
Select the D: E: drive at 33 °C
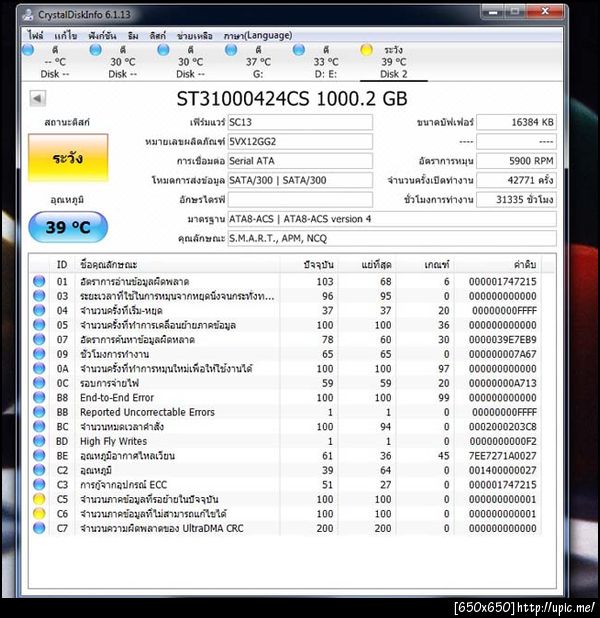pyautogui.click(x=326, y=62)
